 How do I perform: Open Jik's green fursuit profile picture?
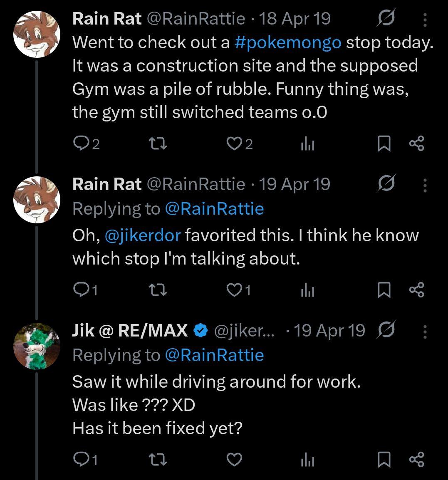tap(37, 346)
